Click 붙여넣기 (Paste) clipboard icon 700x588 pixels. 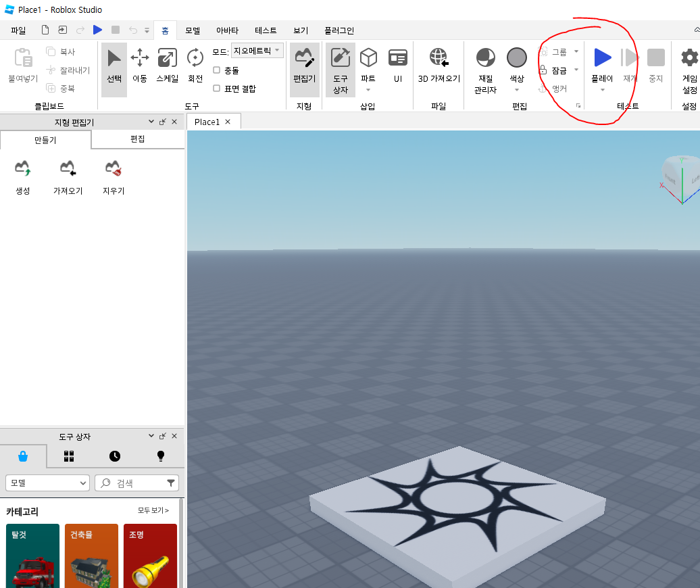tap(23, 65)
